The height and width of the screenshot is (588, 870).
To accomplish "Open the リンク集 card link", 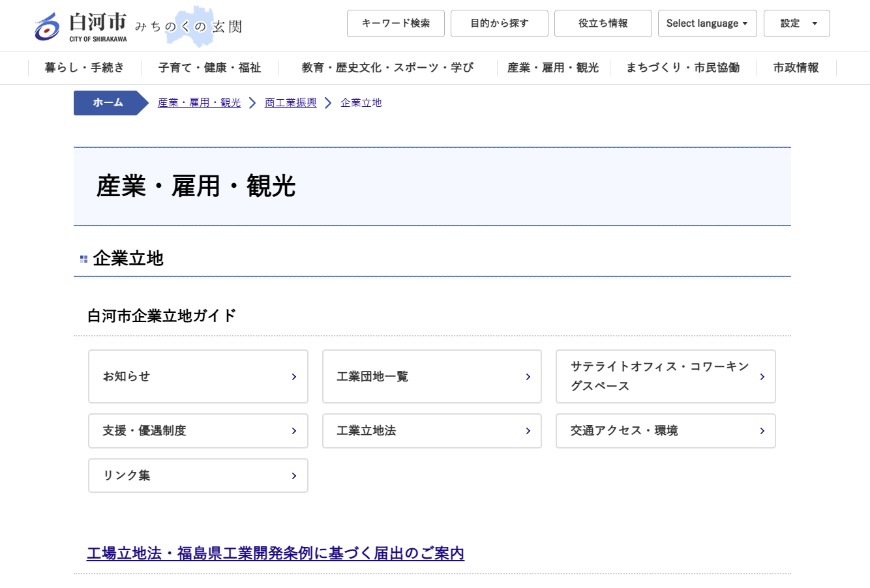I will 198,476.
